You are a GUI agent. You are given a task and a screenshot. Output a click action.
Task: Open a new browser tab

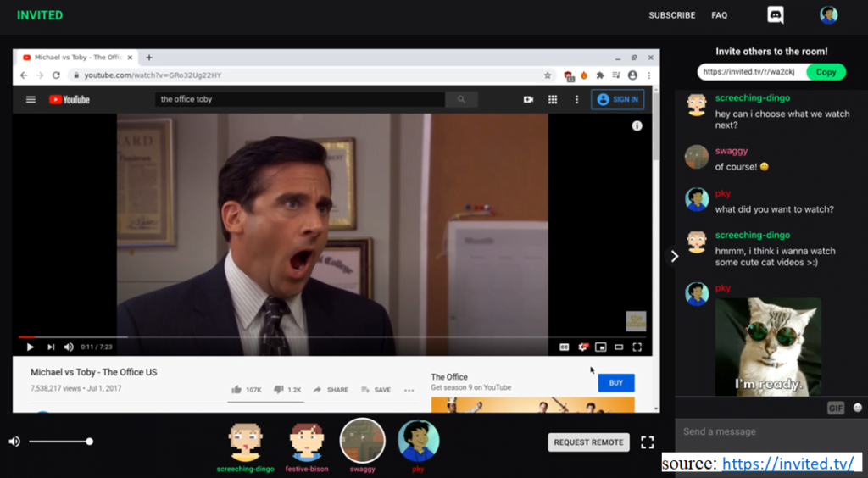149,58
